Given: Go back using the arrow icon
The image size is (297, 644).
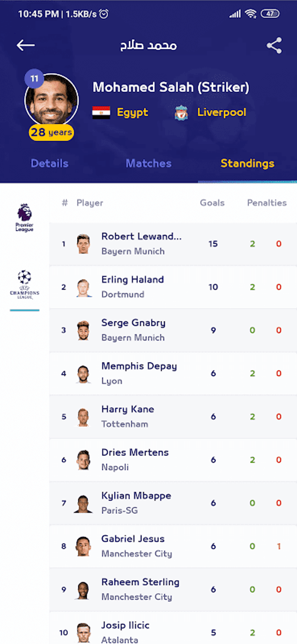Looking at the screenshot, I should 25,45.
